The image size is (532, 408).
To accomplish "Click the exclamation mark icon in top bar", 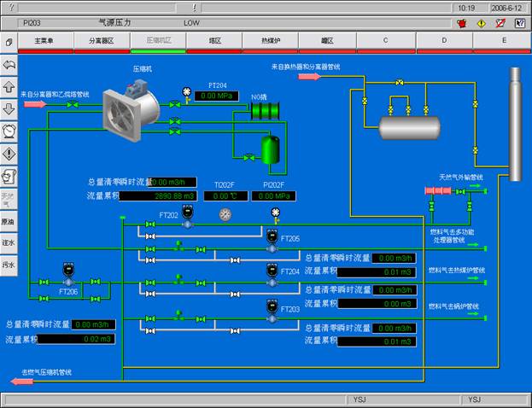I will (x=194, y=8).
